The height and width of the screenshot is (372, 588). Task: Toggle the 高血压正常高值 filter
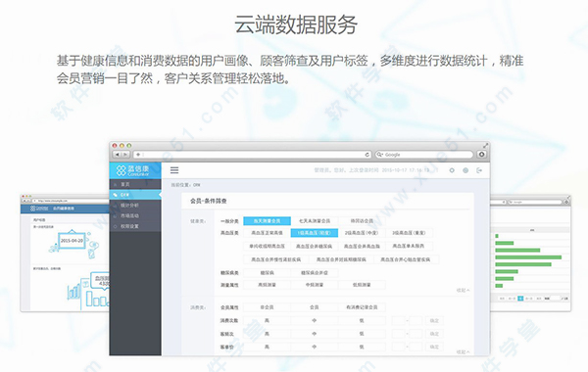pyautogui.click(x=267, y=233)
